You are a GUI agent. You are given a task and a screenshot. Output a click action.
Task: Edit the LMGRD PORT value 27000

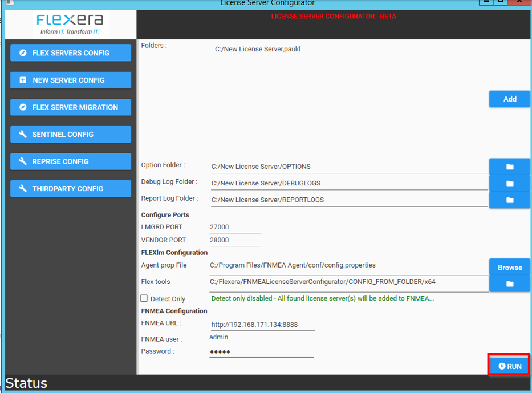pos(235,227)
